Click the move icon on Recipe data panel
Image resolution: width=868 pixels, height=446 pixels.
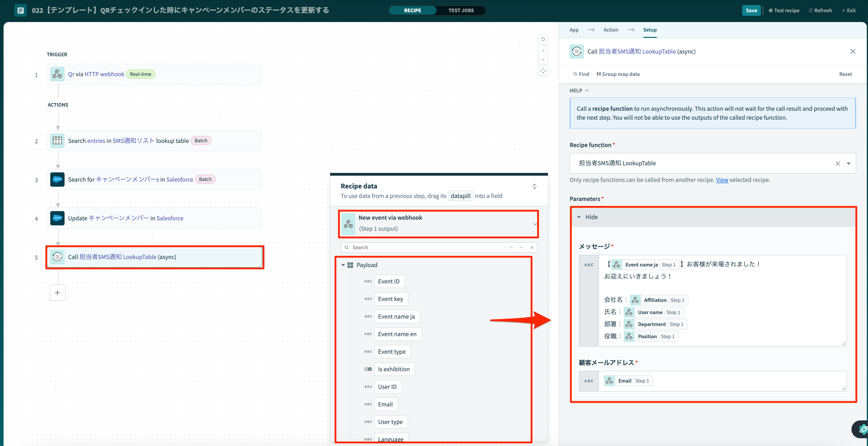click(x=535, y=186)
